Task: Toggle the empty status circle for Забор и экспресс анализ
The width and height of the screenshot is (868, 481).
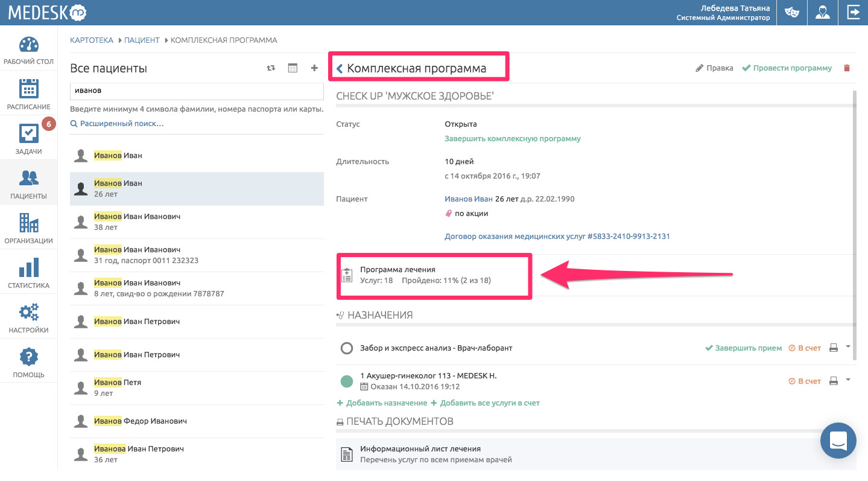Action: [346, 348]
